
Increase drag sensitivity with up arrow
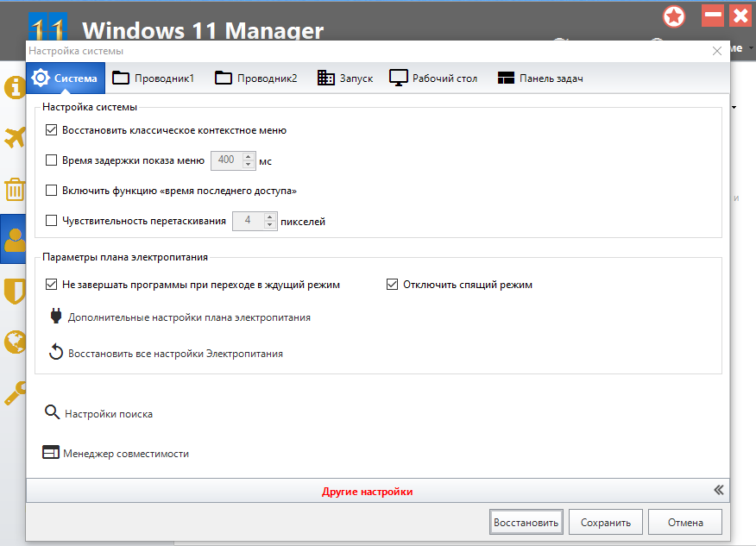point(270,217)
